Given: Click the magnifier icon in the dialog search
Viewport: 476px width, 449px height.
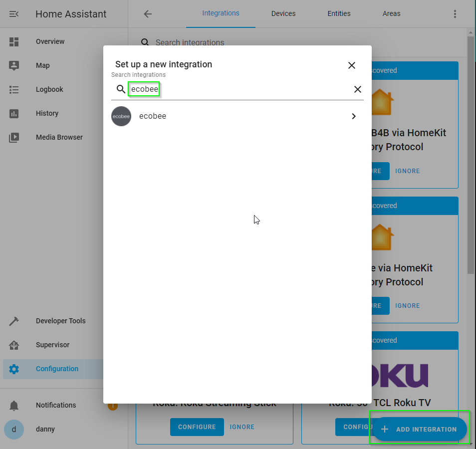Looking at the screenshot, I should tap(121, 89).
